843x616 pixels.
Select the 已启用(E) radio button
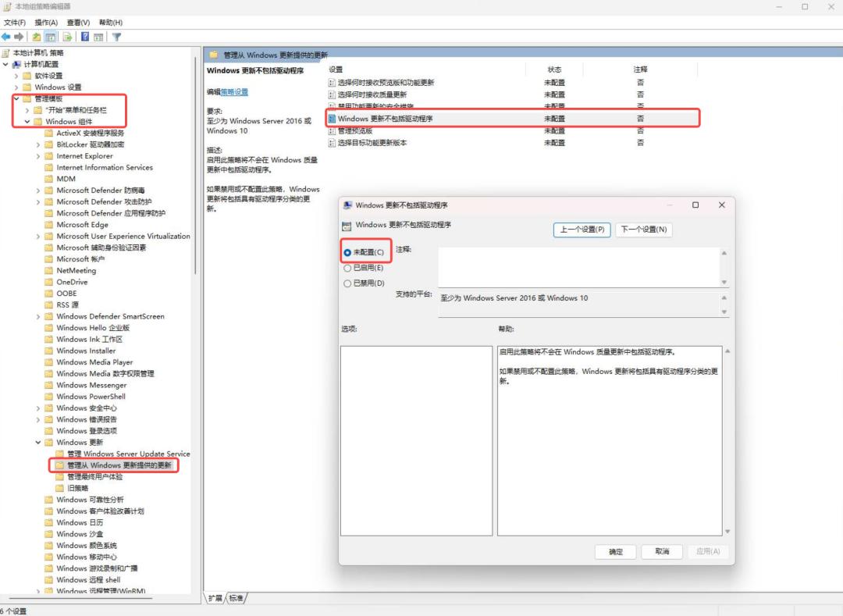[347, 268]
